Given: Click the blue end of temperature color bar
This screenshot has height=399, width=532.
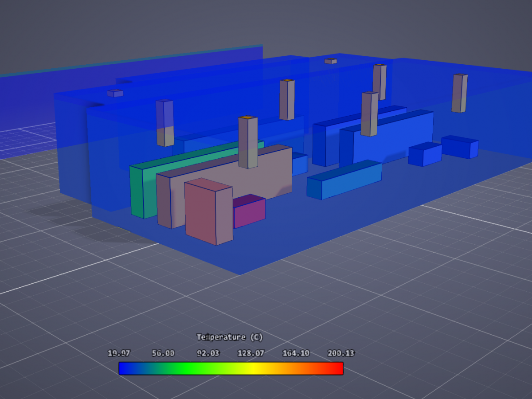Looking at the screenshot, I should click(x=125, y=368).
